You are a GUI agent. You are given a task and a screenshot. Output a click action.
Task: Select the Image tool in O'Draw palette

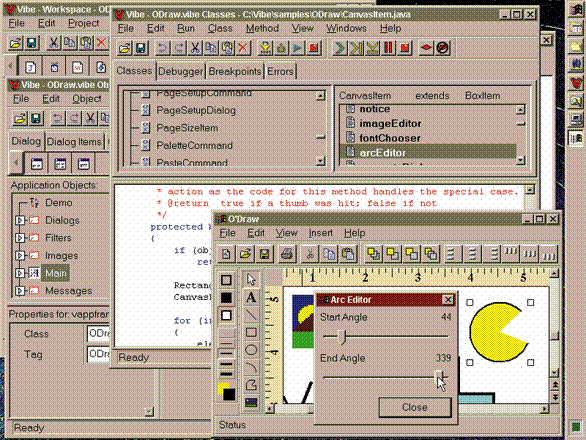point(251,402)
